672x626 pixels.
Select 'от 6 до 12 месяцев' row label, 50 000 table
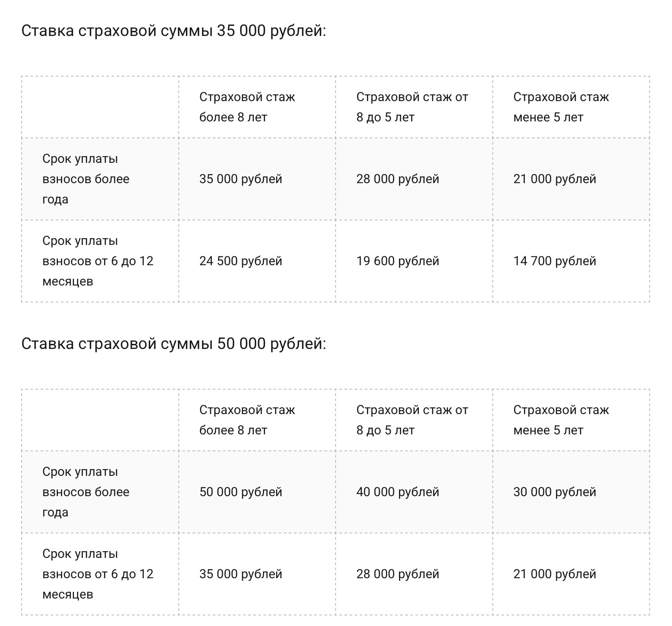tap(98, 574)
